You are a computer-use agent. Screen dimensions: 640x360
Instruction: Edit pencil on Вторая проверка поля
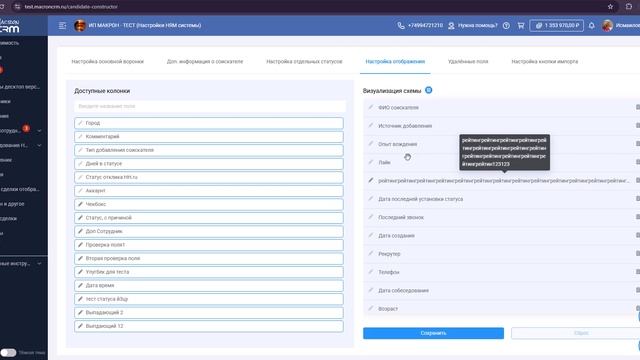(x=80, y=258)
